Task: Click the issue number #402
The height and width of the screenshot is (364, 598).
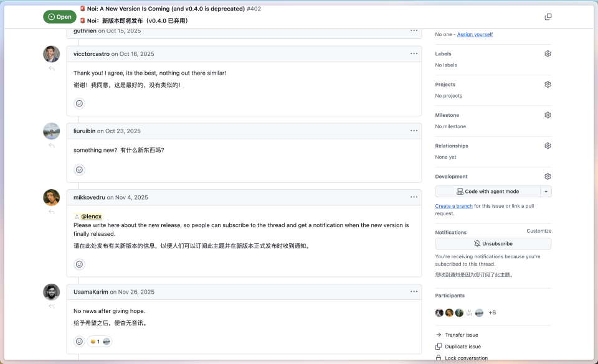Action: pyautogui.click(x=254, y=8)
